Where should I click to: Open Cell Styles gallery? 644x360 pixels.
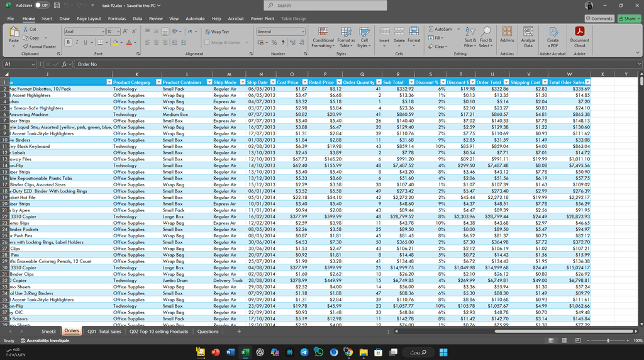[364, 37]
